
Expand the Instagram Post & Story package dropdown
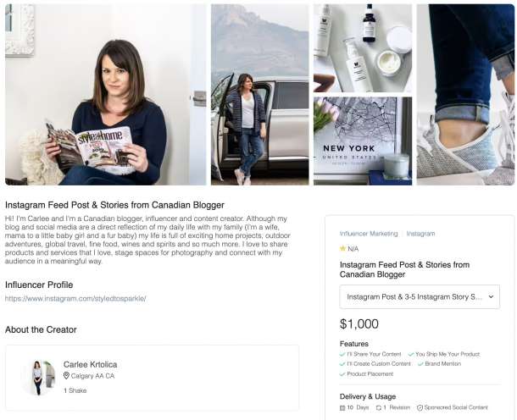click(x=420, y=297)
